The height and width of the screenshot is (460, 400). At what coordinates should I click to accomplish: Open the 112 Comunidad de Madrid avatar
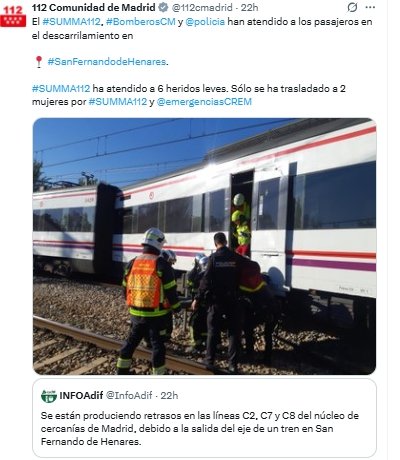13,16
